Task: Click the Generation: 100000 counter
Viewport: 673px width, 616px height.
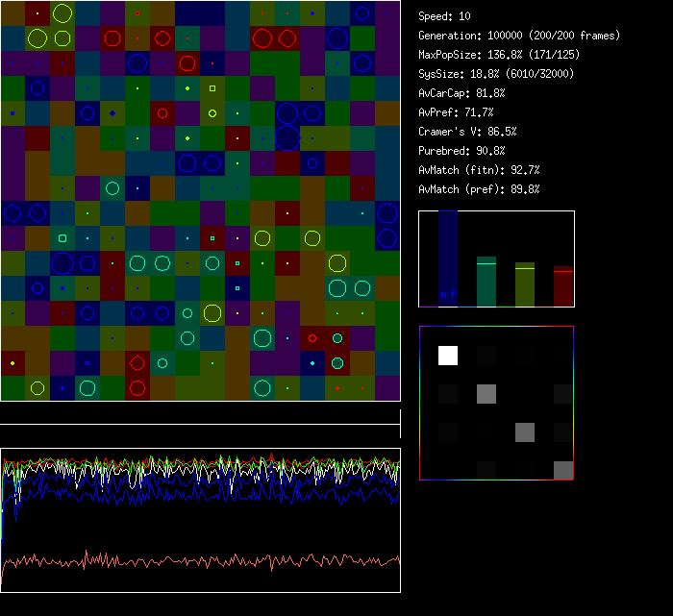Action: (519, 36)
